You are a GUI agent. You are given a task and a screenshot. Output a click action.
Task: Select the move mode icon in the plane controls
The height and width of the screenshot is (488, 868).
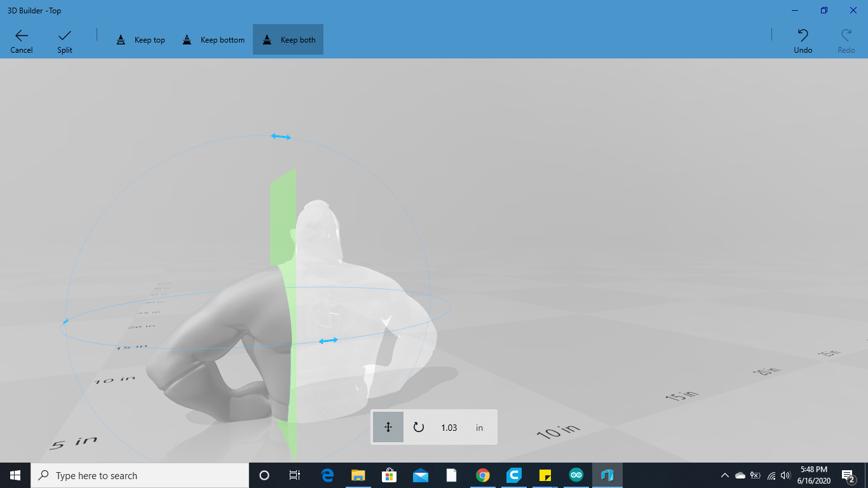[x=388, y=427]
